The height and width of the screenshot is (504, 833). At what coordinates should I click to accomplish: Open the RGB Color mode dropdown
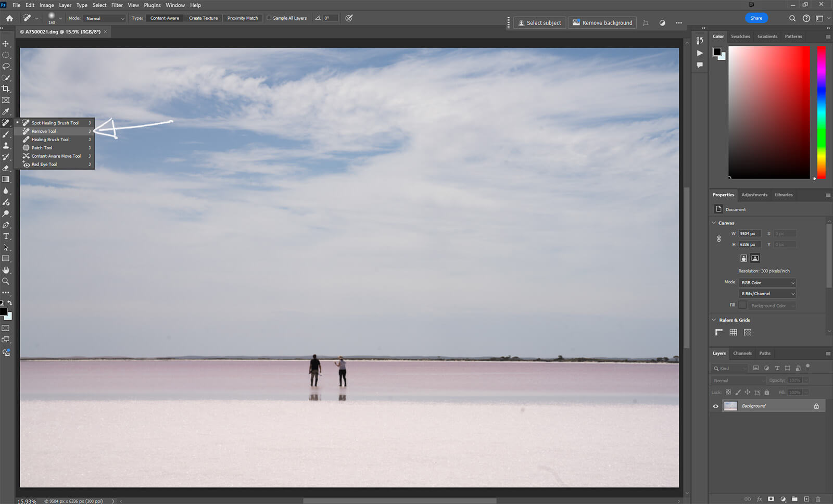pos(767,283)
